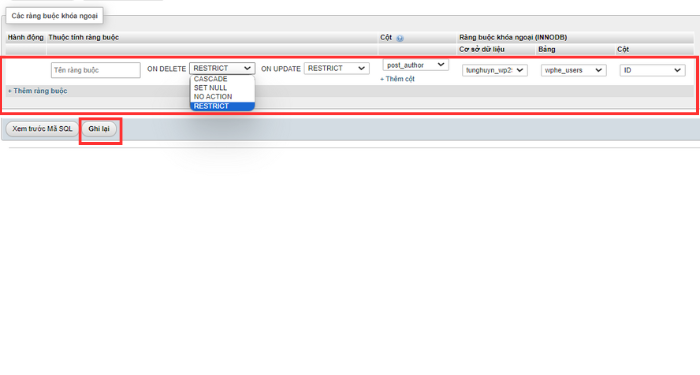The image size is (700, 375).
Task: Choose SET NULL in the ON DELETE list
Action: [210, 88]
